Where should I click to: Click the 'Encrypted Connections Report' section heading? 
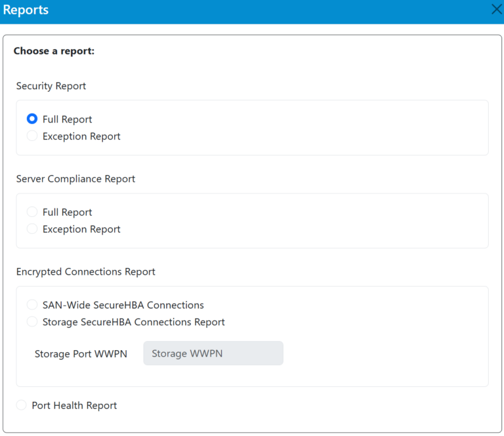pyautogui.click(x=85, y=271)
